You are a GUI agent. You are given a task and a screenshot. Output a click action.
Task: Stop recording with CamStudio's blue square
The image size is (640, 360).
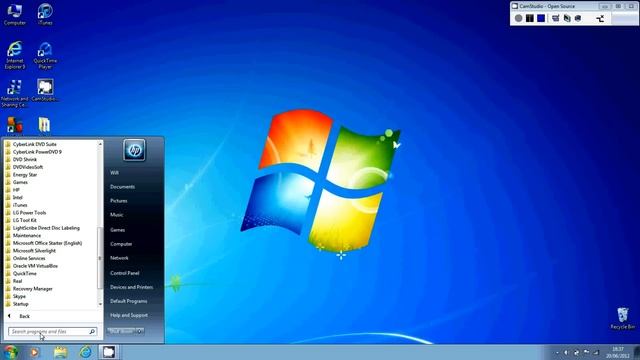tap(541, 18)
